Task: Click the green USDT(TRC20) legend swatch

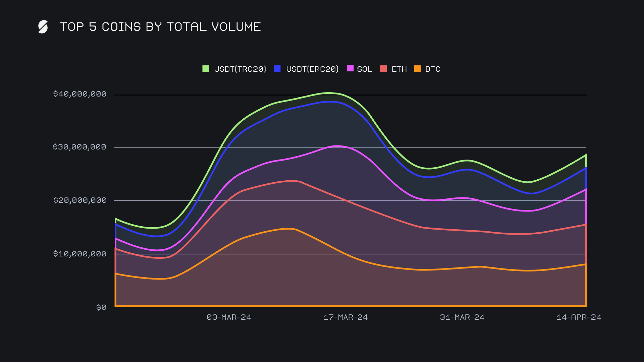Action: click(206, 69)
